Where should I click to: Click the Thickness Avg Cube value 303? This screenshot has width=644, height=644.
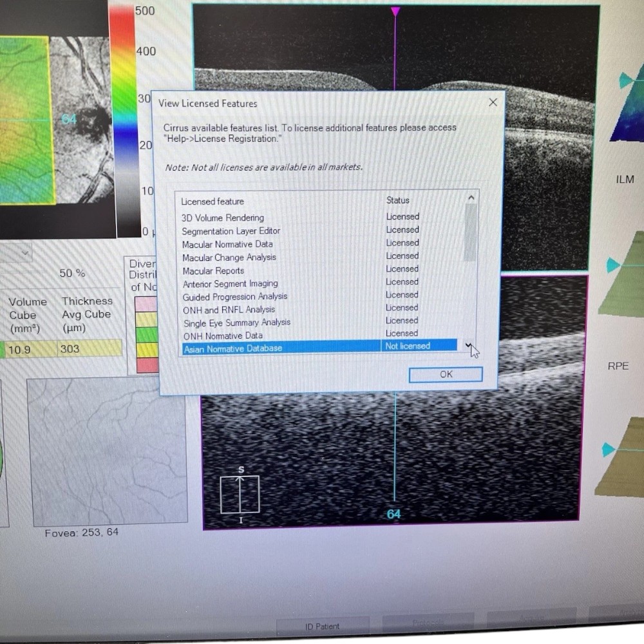tap(70, 348)
